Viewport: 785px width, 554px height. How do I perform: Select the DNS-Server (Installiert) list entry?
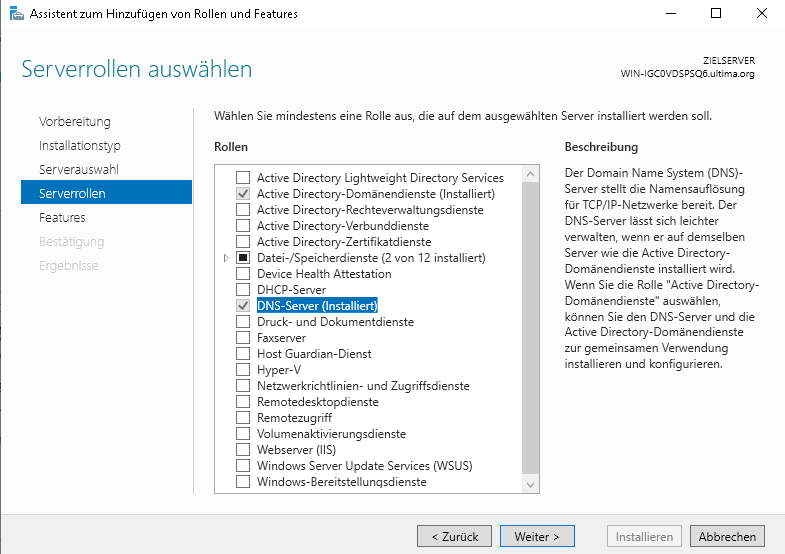(317, 306)
